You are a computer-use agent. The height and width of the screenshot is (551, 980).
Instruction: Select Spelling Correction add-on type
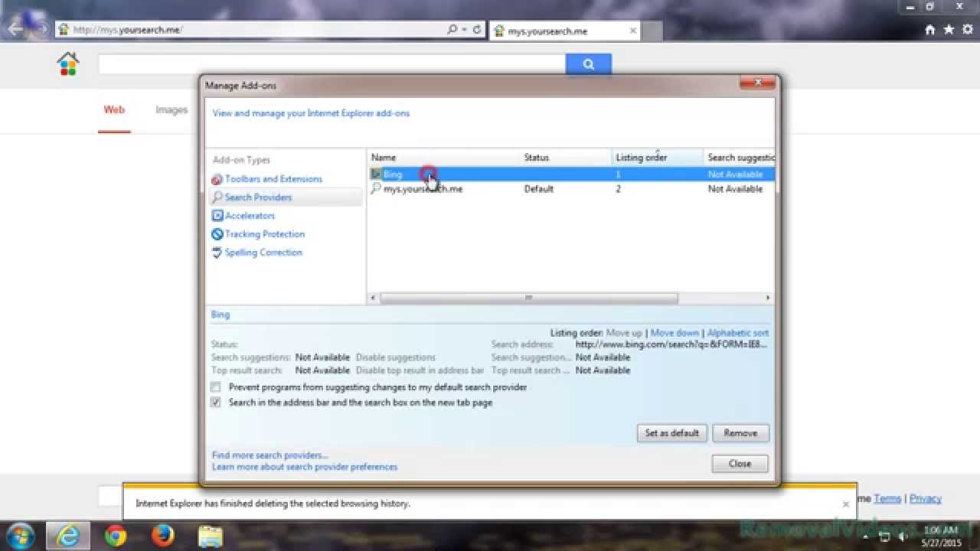click(263, 253)
